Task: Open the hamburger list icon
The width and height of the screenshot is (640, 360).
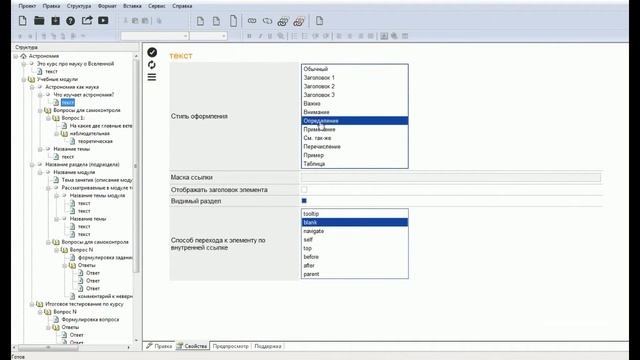Action: tap(152, 77)
